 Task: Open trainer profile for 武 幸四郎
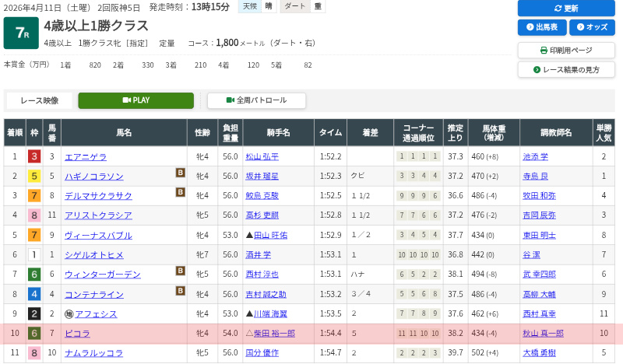click(x=539, y=275)
